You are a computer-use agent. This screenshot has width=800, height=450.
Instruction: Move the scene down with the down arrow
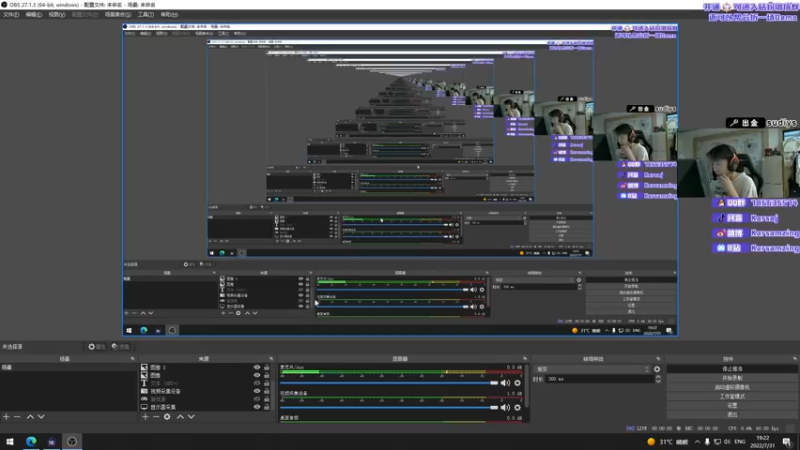[41, 417]
